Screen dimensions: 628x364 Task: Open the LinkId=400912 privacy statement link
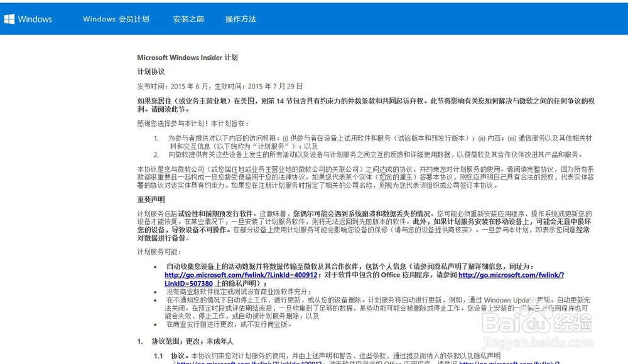(x=241, y=275)
